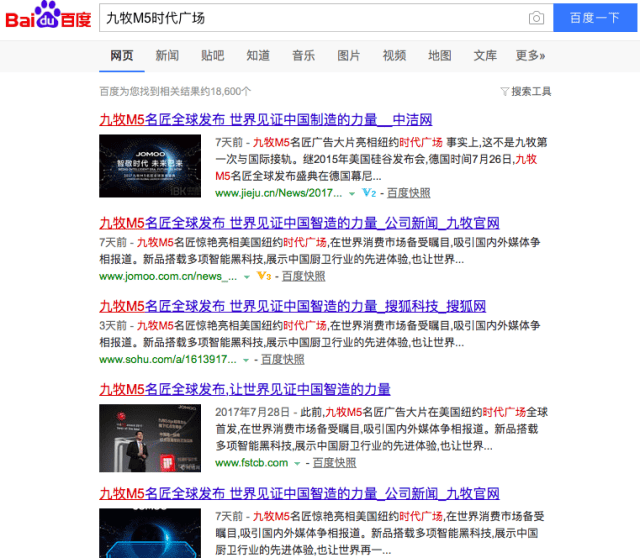Expand dropdown arrow next to www.jomoo.com.cn URL

point(247,277)
